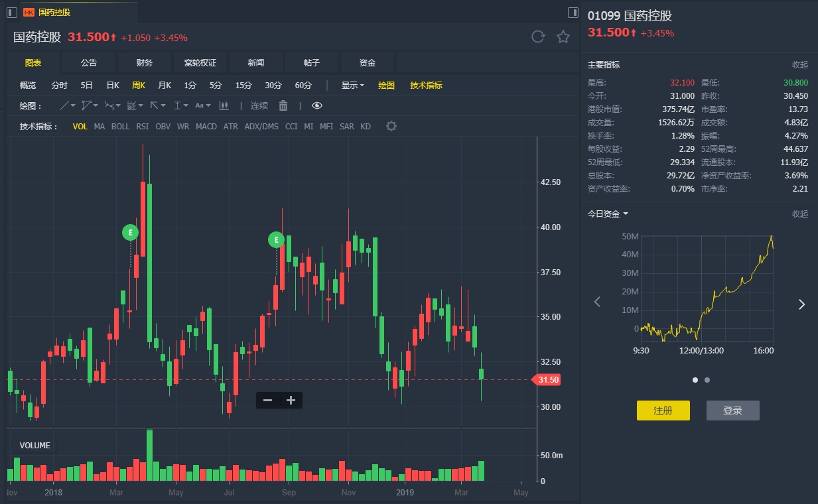
Task: Collapse the 主要指标 section via 收起
Action: (799, 65)
